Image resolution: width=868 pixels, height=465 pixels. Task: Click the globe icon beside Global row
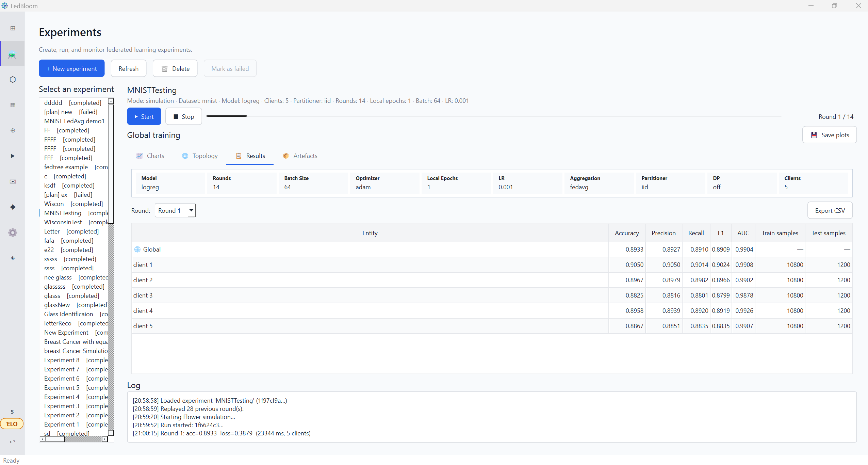[137, 250]
